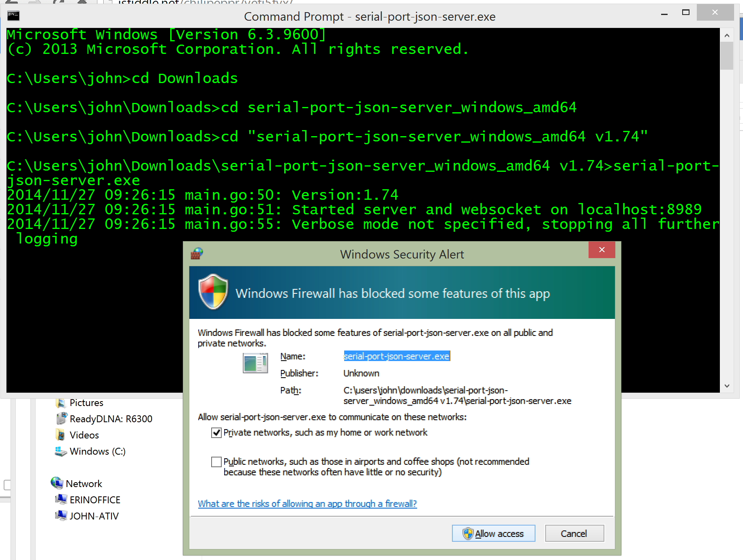Select Network in Explorer tree
The width and height of the screenshot is (743, 560).
click(84, 484)
